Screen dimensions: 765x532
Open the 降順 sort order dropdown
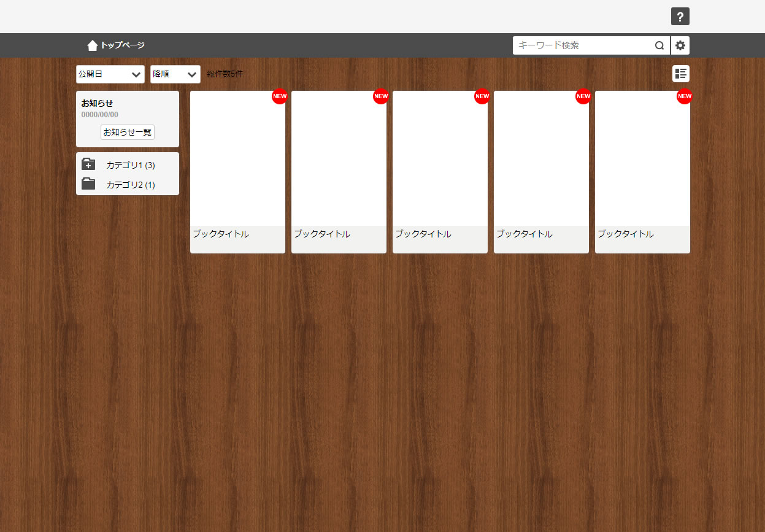[175, 74]
